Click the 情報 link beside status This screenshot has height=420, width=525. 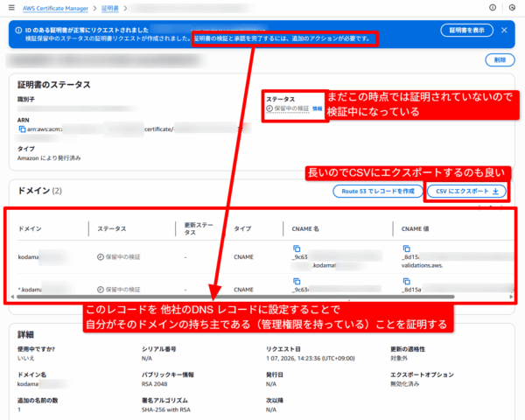(x=318, y=108)
